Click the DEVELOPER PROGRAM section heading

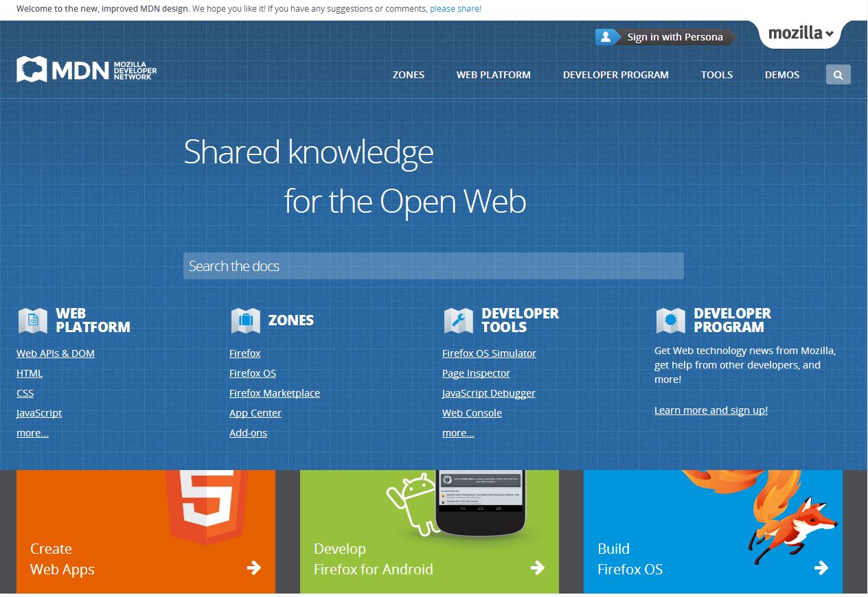732,320
